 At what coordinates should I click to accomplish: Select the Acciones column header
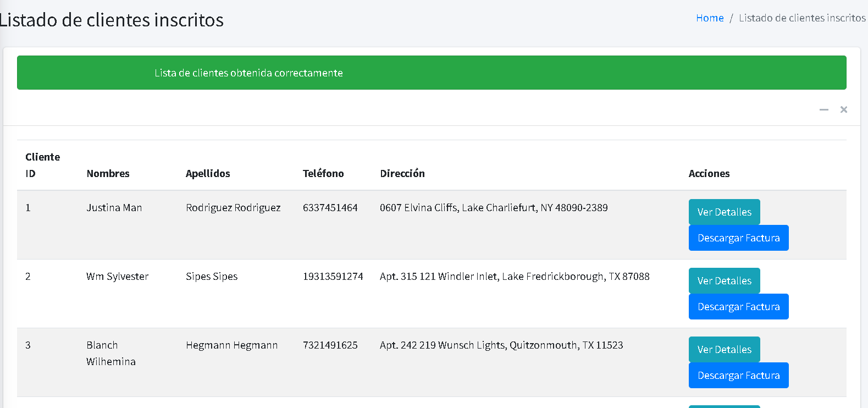click(709, 173)
